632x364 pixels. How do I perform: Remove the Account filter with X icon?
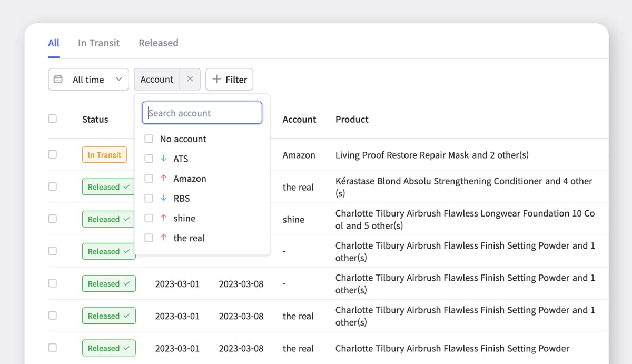click(x=190, y=79)
